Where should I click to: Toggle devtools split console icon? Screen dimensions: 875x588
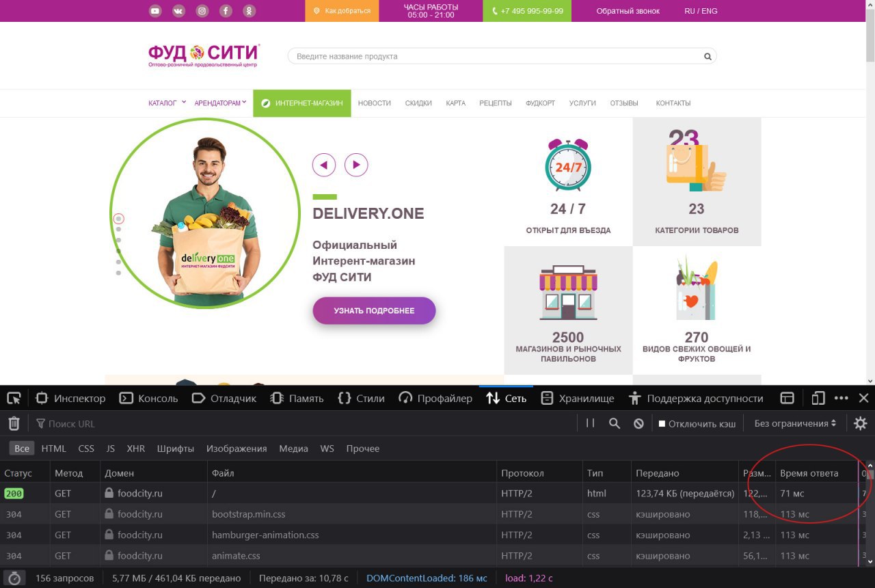(787, 398)
